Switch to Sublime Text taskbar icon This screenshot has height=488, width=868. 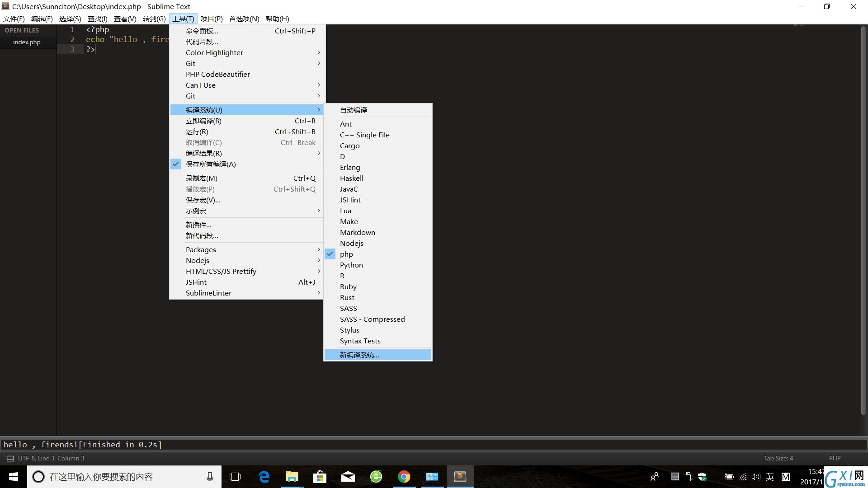(x=460, y=477)
